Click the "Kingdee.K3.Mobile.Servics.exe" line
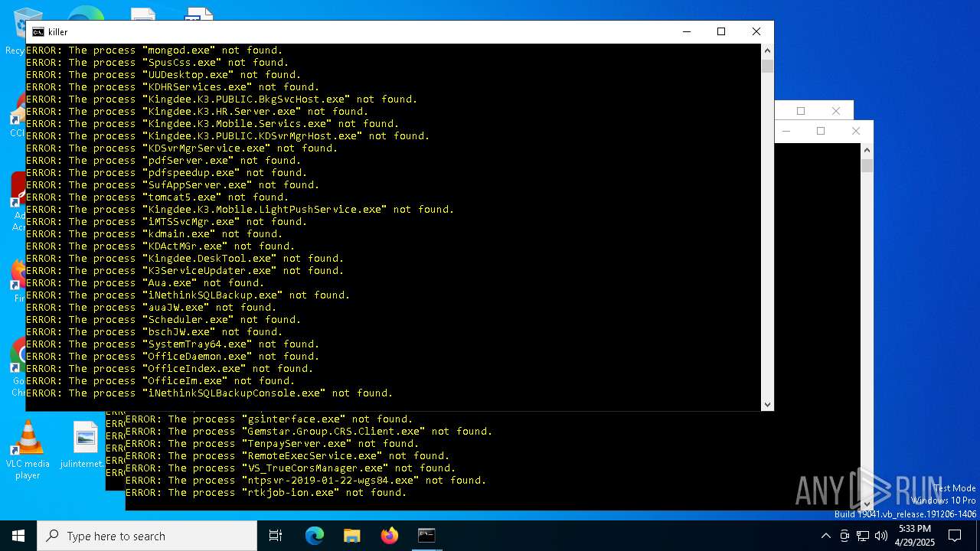Screen dimensions: 980x551 (212, 124)
